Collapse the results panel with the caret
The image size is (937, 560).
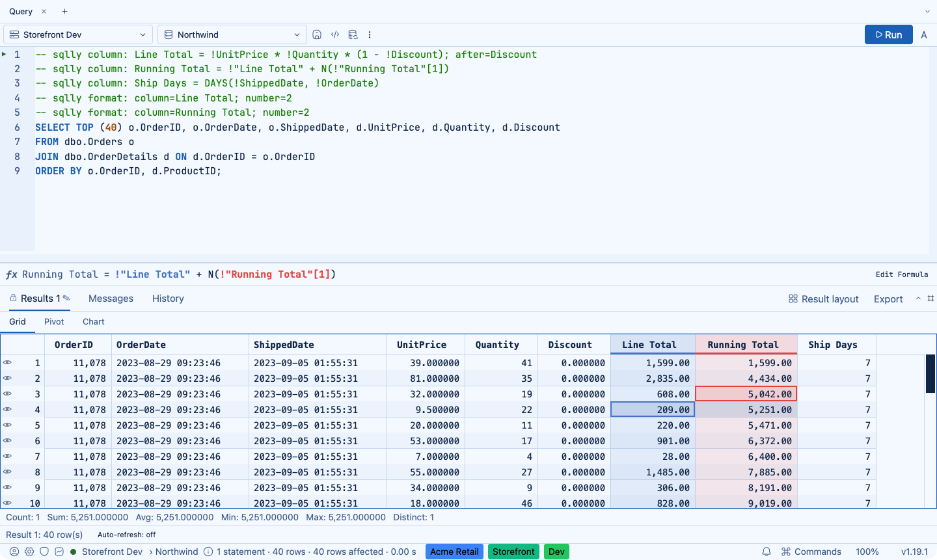918,299
